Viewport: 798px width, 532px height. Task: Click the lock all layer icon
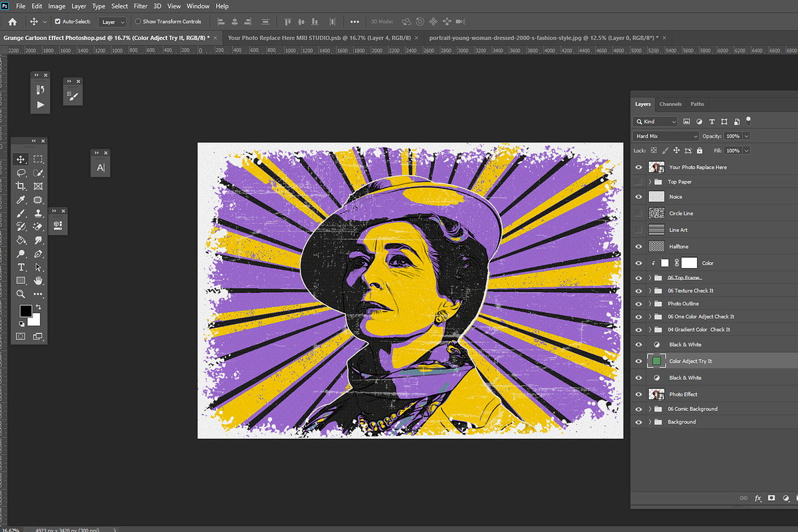[700, 151]
